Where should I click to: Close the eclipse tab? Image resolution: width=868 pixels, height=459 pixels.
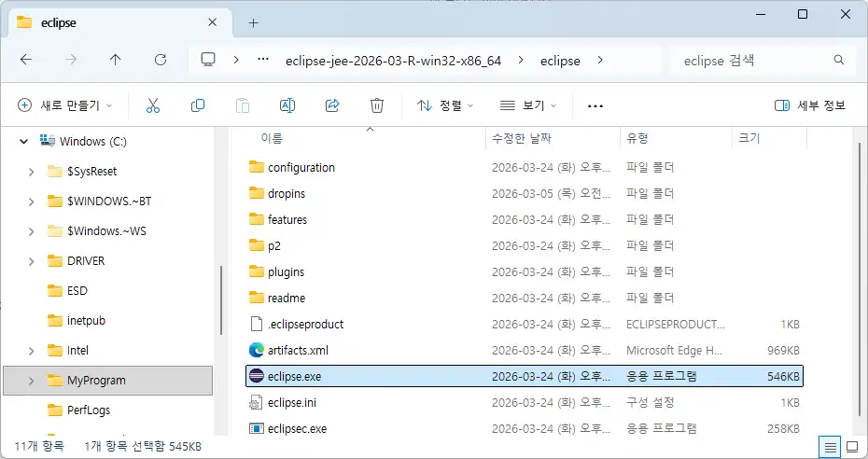[213, 22]
